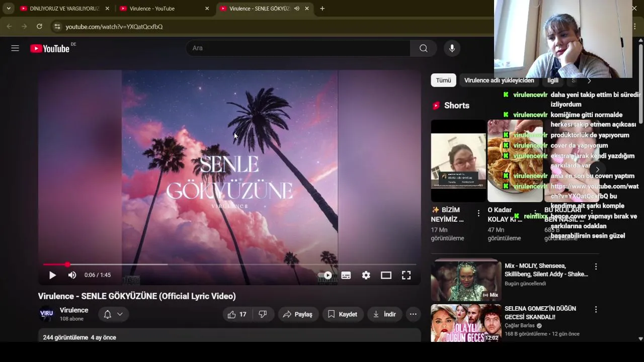Open SELENA GOMEZ'İN DÜĞÜN GECESİ SKANDALI title
The height and width of the screenshot is (362, 644).
pyautogui.click(x=540, y=313)
